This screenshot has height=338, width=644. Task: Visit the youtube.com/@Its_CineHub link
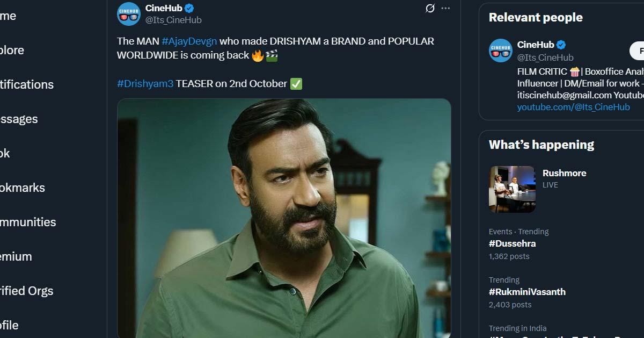573,107
